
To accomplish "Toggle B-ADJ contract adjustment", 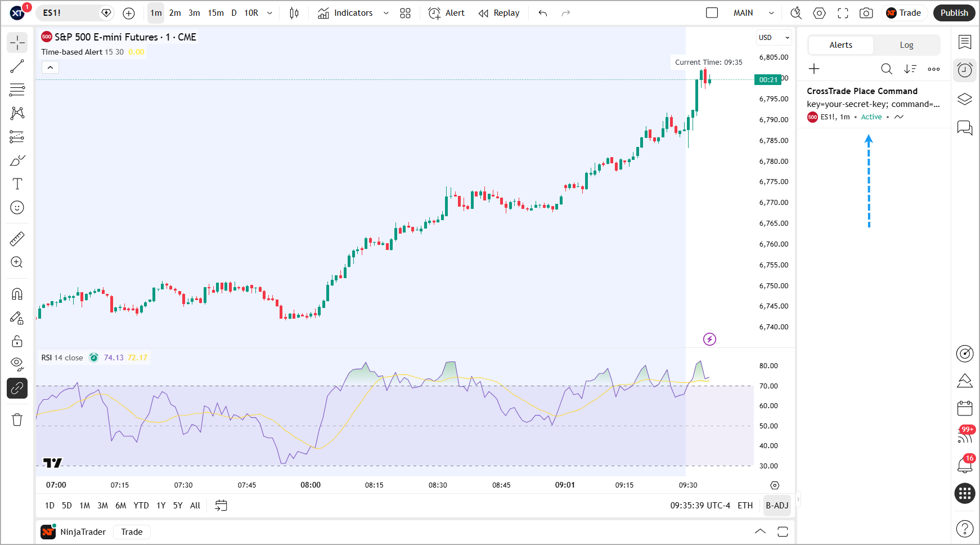I will pos(776,506).
